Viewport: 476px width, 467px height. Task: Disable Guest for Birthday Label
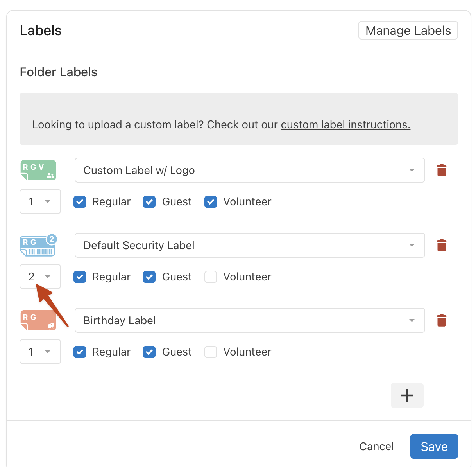click(149, 352)
